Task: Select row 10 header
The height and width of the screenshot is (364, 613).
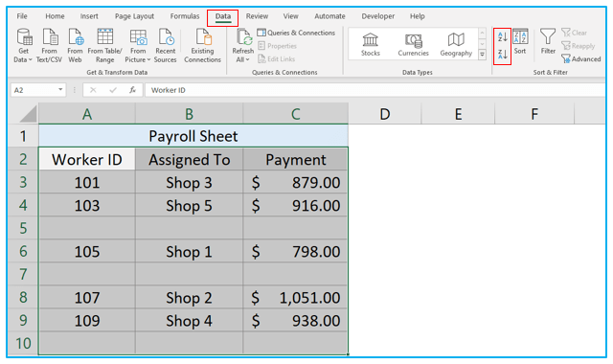Action: (x=23, y=343)
